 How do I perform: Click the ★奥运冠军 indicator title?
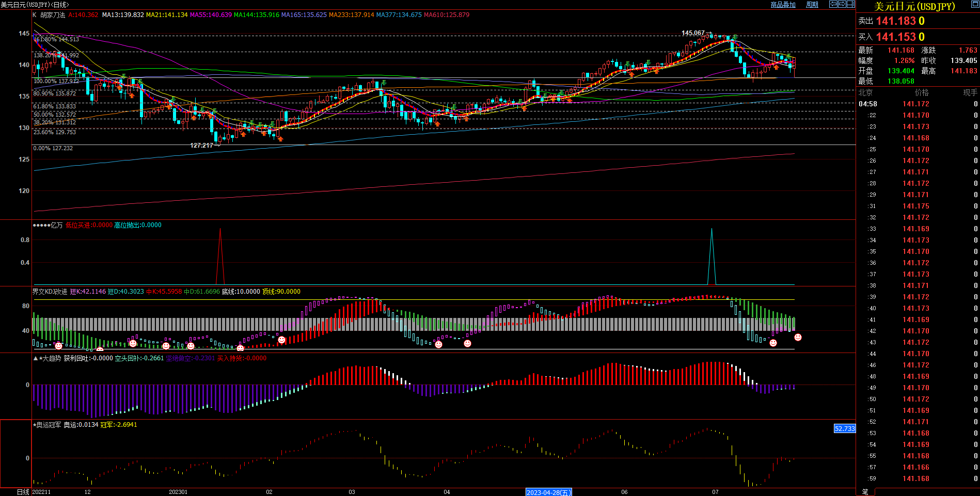click(49, 425)
